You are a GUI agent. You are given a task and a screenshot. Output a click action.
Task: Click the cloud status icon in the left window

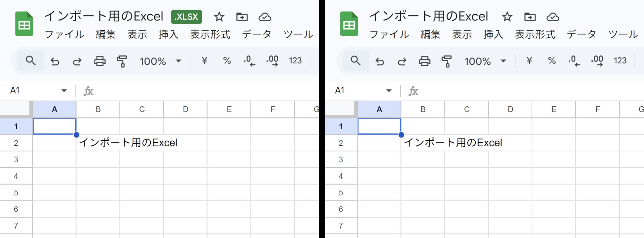(x=265, y=17)
